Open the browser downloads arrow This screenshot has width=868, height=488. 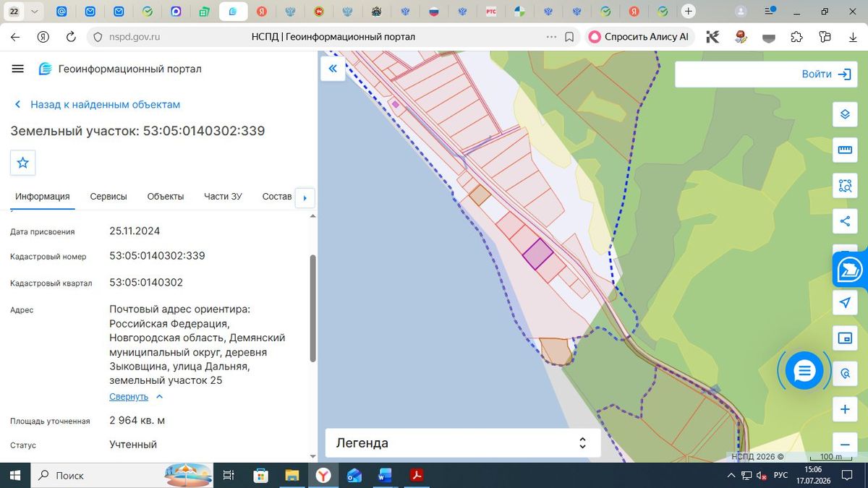[x=853, y=37]
